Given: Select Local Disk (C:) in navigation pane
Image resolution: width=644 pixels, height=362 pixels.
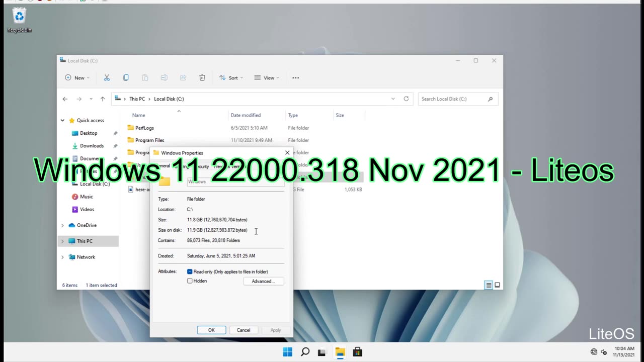Looking at the screenshot, I should pyautogui.click(x=95, y=184).
